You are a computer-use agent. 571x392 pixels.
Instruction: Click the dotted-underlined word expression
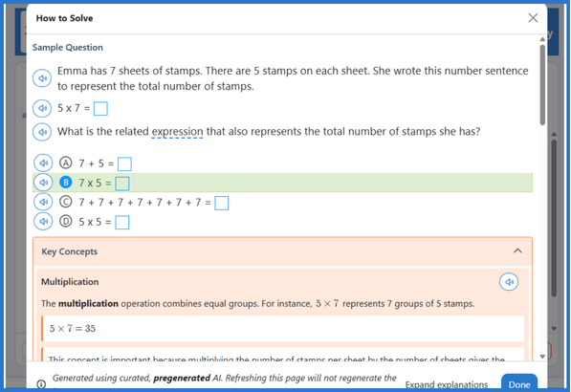(x=177, y=131)
